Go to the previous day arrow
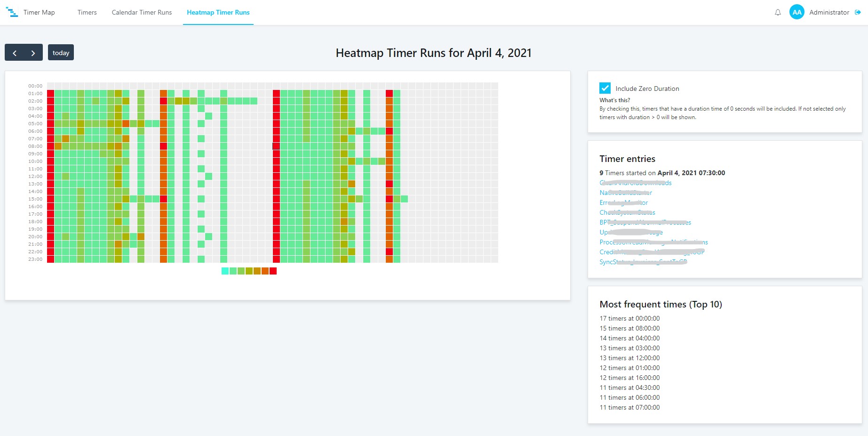 [x=15, y=53]
